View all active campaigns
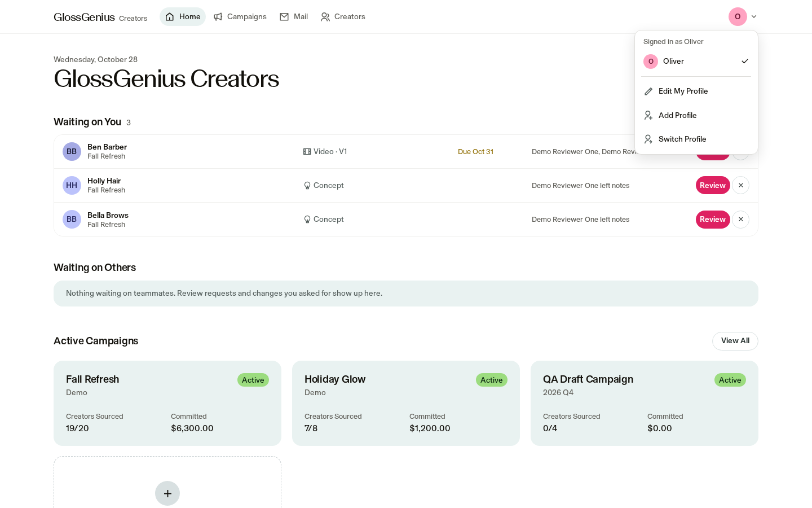The height and width of the screenshot is (508, 812). click(x=735, y=341)
